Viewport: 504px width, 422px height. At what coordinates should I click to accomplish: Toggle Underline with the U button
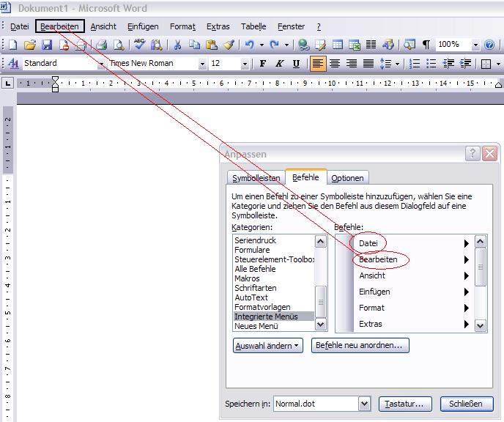296,63
